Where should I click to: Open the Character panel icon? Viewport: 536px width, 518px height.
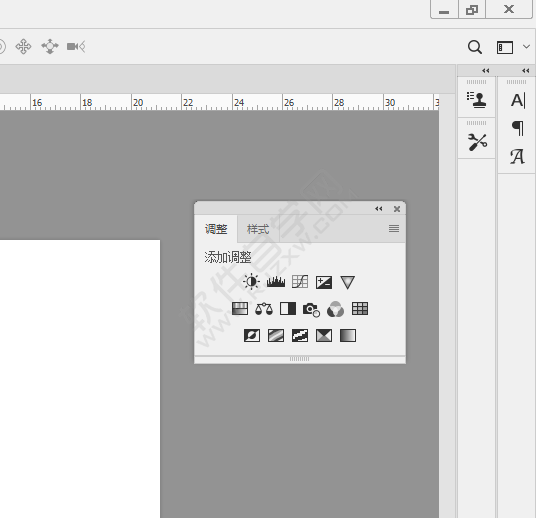[x=518, y=101]
